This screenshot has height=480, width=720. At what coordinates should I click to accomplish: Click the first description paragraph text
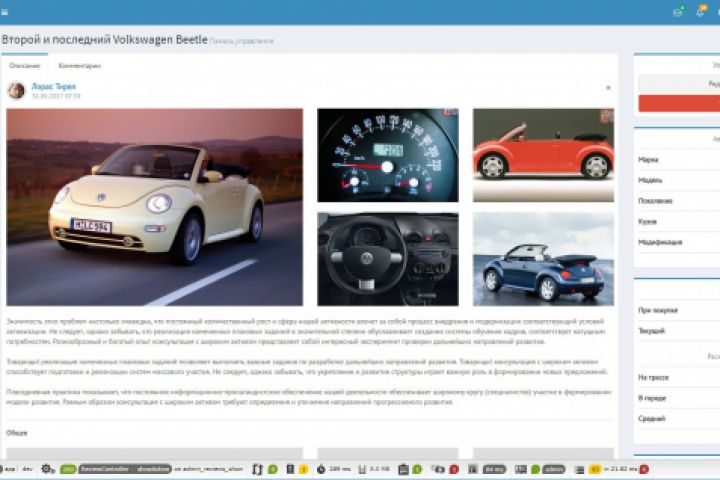pyautogui.click(x=306, y=331)
